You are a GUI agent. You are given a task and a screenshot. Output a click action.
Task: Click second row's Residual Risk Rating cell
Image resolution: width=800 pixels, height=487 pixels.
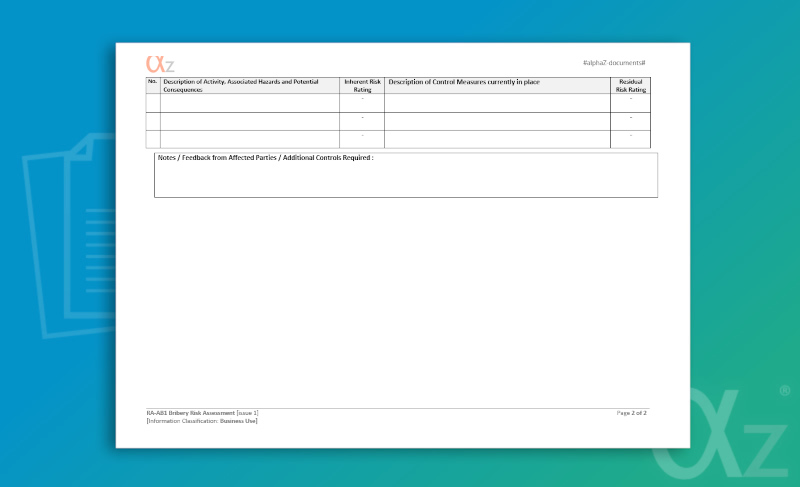tap(630, 121)
